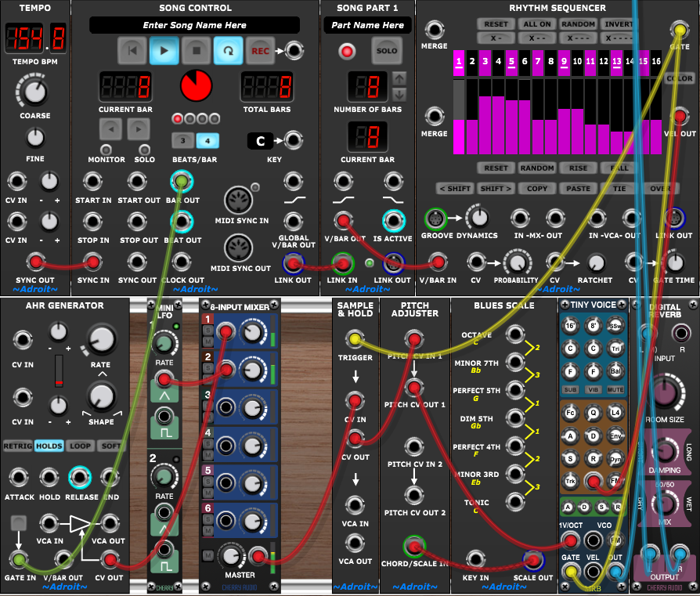
Task: Click the COPY button in Rhythm Sequencer
Action: click(x=537, y=189)
